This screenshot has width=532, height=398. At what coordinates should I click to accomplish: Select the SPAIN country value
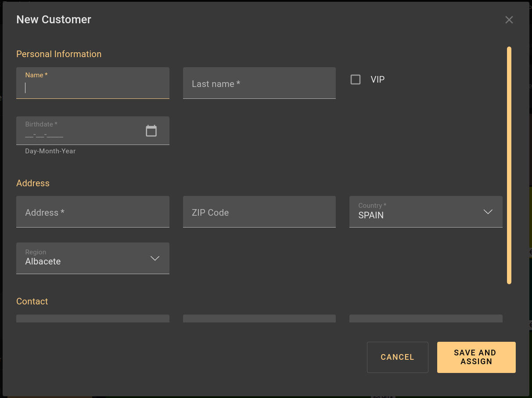coord(371,215)
